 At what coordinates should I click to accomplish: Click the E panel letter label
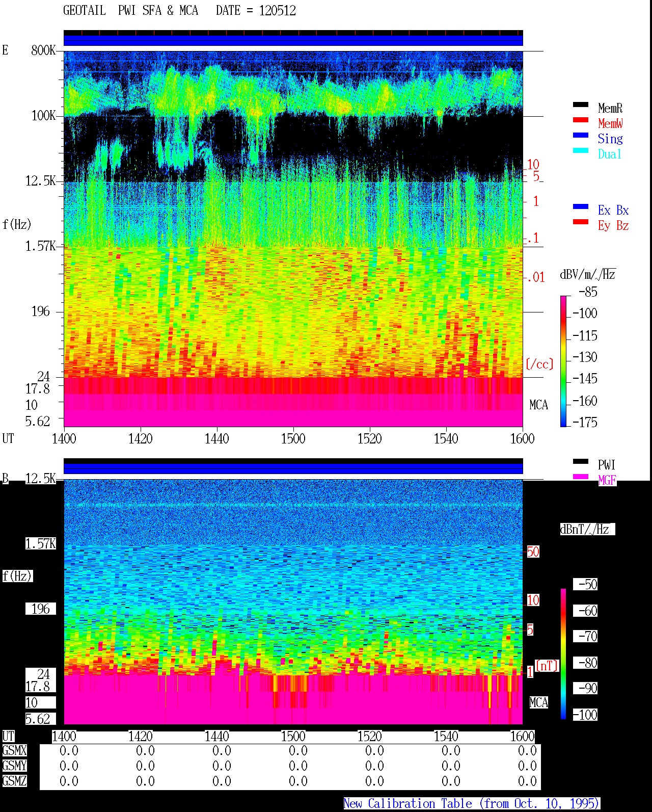point(5,50)
